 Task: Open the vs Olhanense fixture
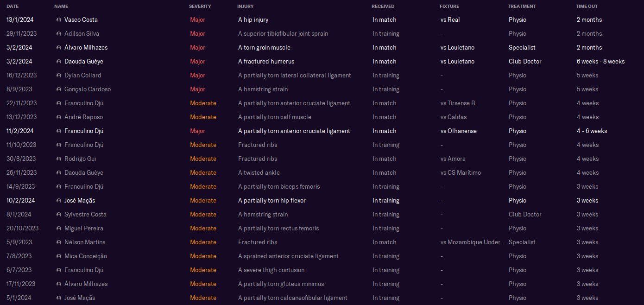[458, 131]
